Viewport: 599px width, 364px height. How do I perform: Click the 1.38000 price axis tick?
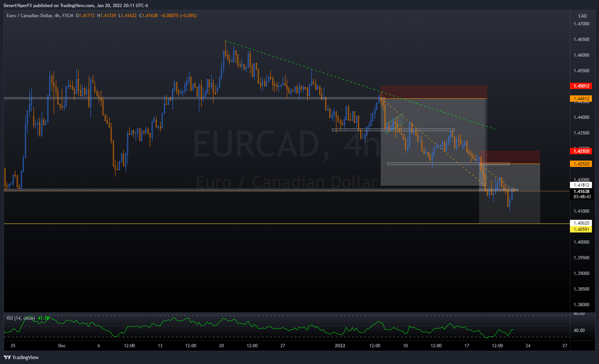click(581, 305)
